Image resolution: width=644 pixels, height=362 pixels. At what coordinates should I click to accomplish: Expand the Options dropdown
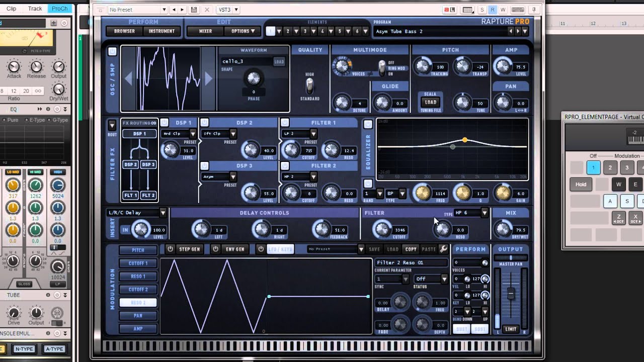(243, 31)
